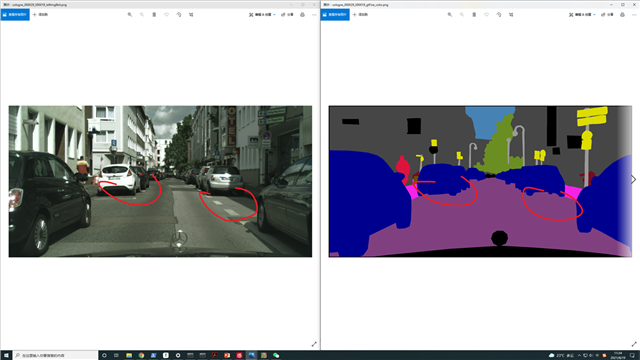Go to next photo arrow in right window
Viewport: 640px width, 360px height.
(633, 180)
